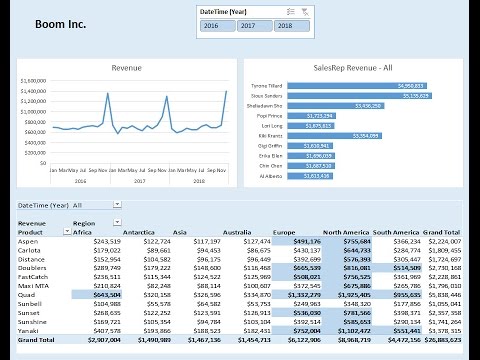This screenshot has width=480, height=360.
Task: Select the Australia column header
Action: (237, 232)
